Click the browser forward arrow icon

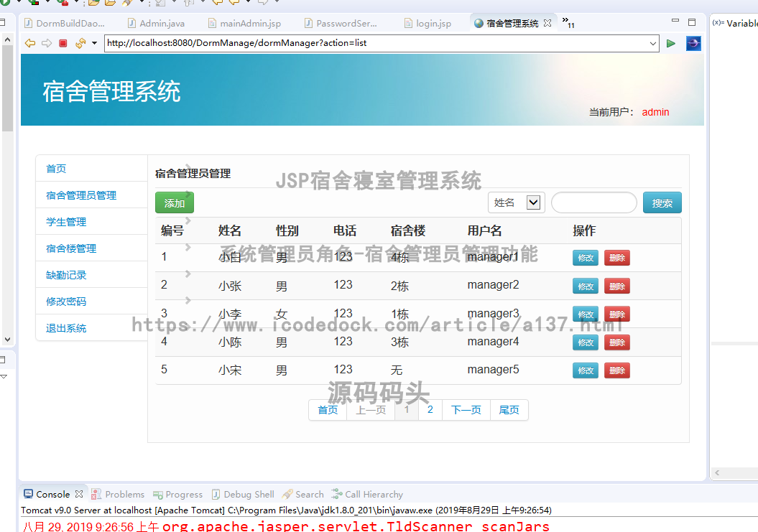pos(46,43)
